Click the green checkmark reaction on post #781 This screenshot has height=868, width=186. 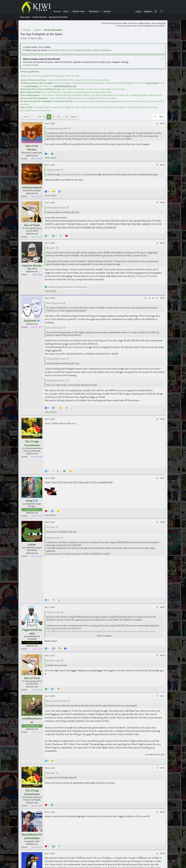click(x=52, y=154)
